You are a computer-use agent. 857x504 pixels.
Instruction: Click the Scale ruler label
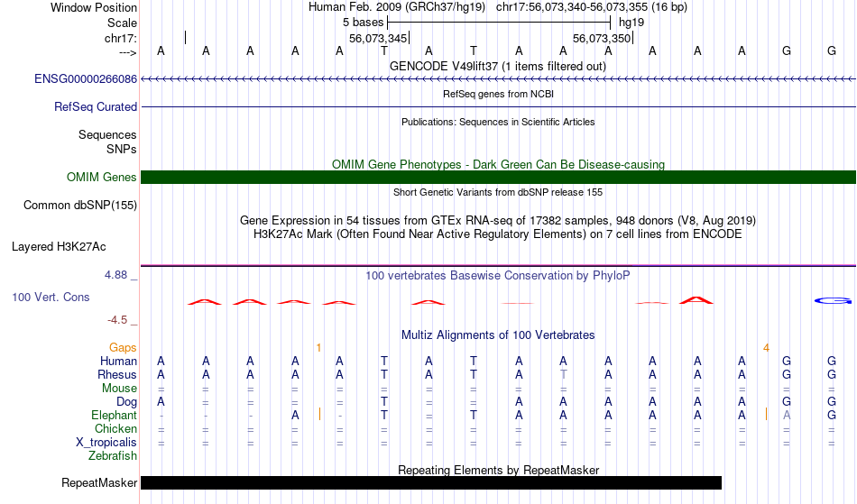click(x=122, y=23)
